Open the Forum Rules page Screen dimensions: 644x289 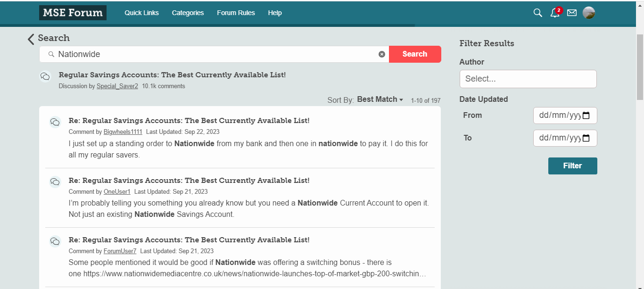pyautogui.click(x=236, y=13)
